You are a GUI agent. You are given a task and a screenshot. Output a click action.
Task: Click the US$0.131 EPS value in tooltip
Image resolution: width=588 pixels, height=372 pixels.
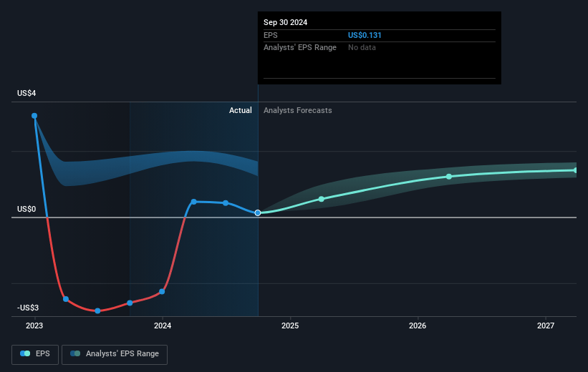point(365,35)
